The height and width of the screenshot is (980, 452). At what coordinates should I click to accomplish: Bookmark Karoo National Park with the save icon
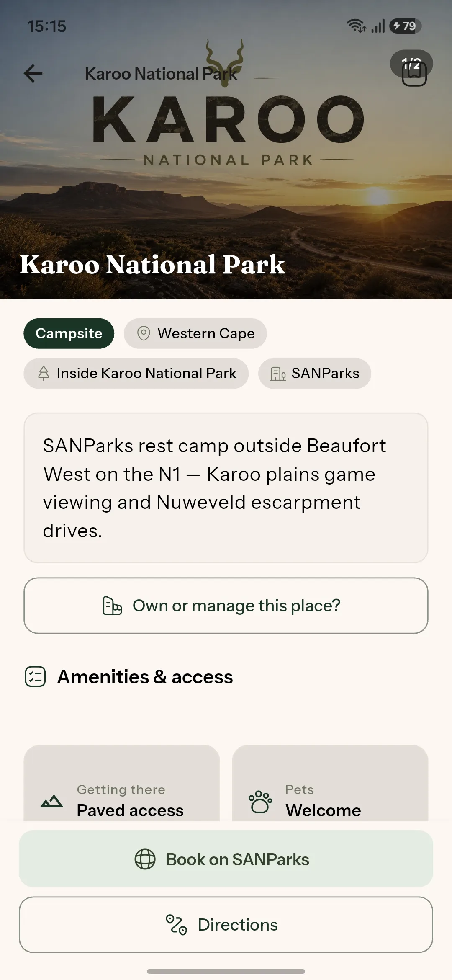click(x=414, y=75)
